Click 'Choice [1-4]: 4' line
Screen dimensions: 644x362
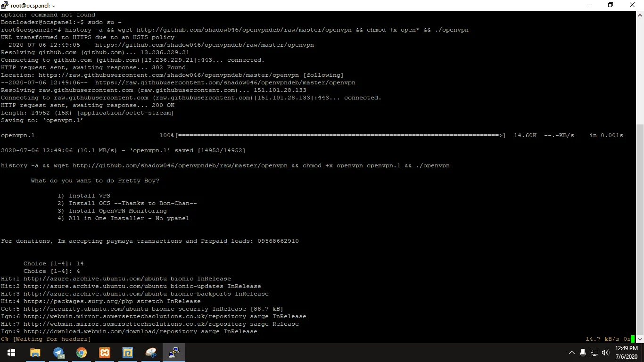52,271
